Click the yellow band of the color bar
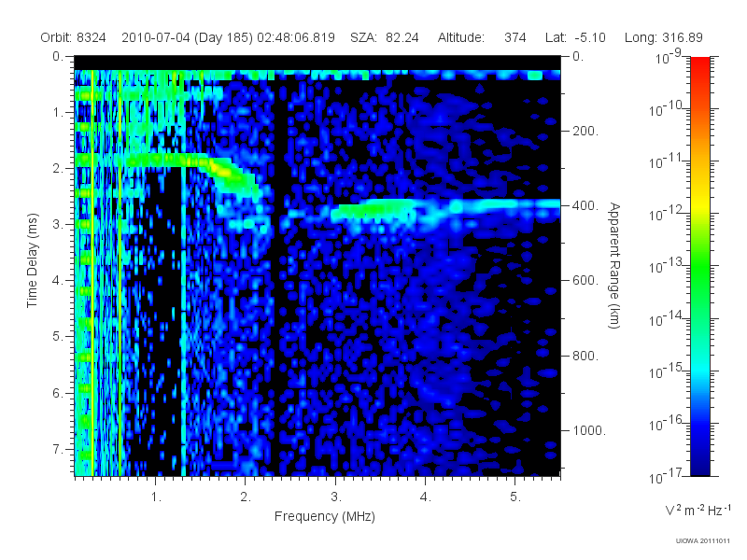 click(700, 205)
